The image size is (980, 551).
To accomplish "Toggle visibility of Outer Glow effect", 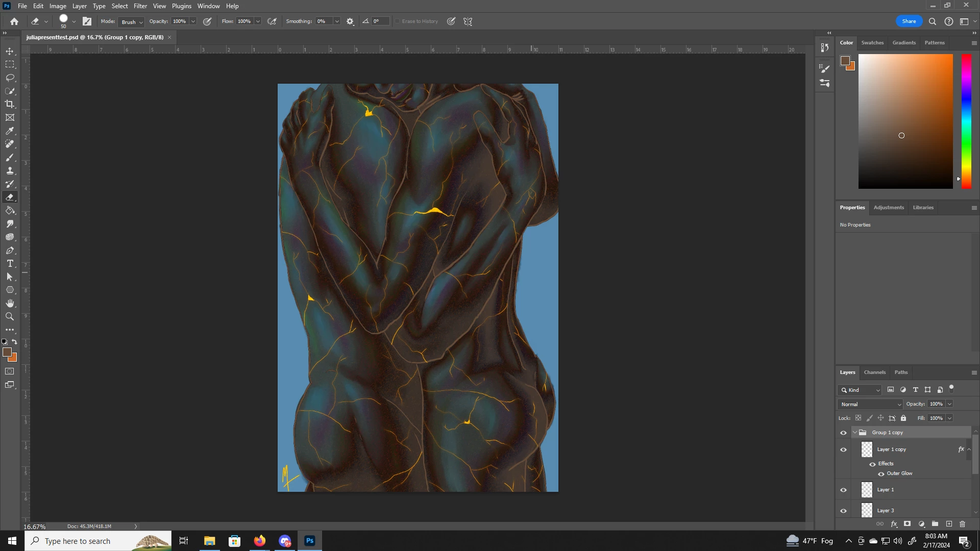I will tap(881, 474).
